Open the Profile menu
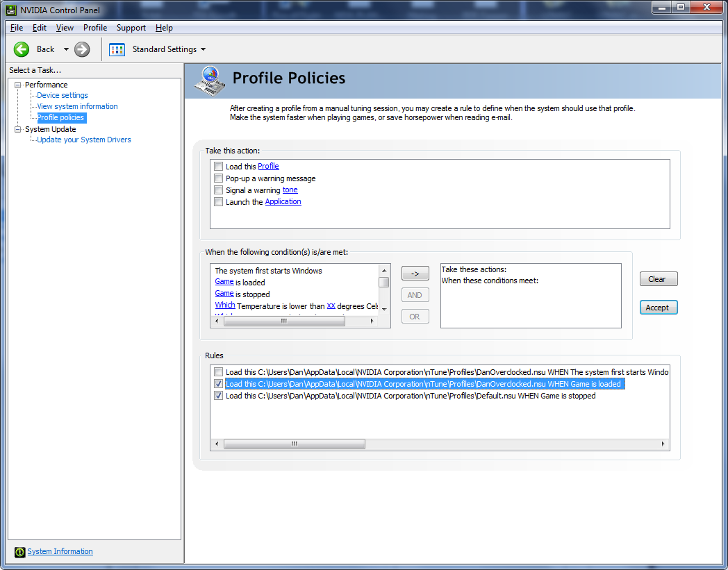This screenshot has width=728, height=570. click(95, 28)
